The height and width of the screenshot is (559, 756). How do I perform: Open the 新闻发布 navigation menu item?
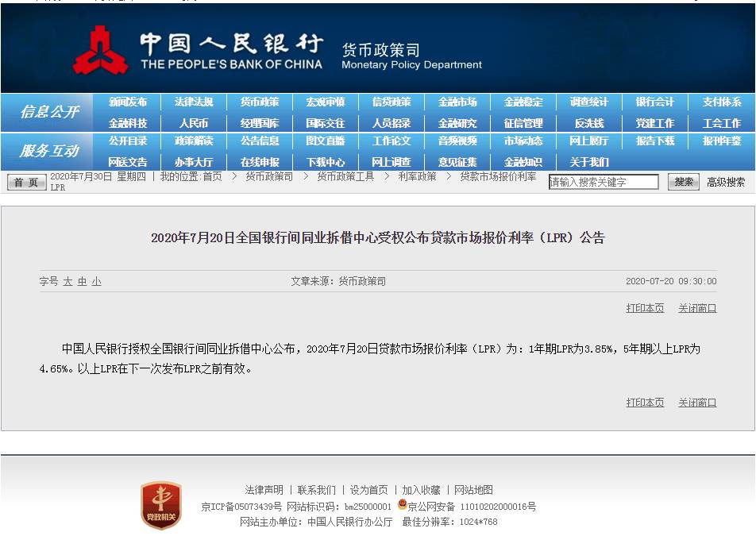[x=128, y=102]
